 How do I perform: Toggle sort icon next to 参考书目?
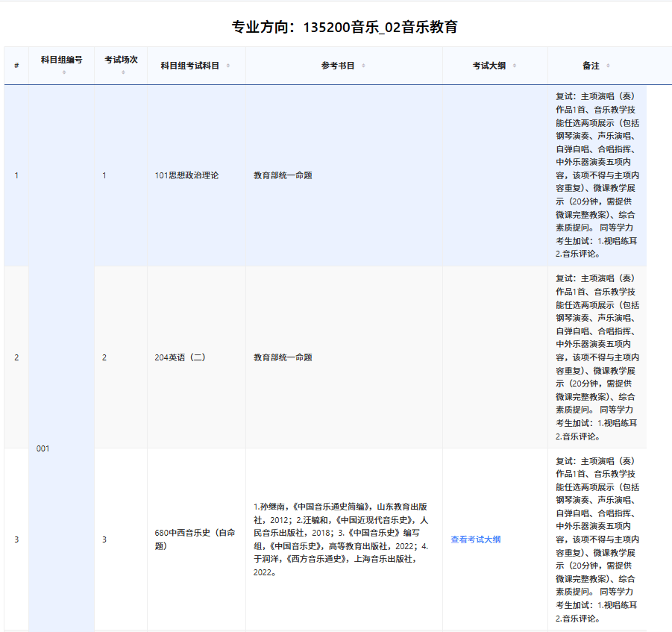[x=363, y=66]
